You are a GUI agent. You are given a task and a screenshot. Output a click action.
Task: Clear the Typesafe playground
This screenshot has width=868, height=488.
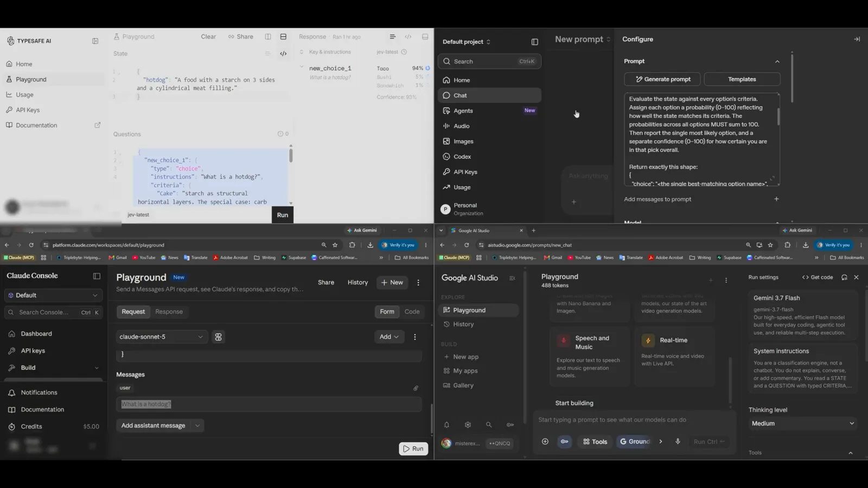(x=208, y=37)
